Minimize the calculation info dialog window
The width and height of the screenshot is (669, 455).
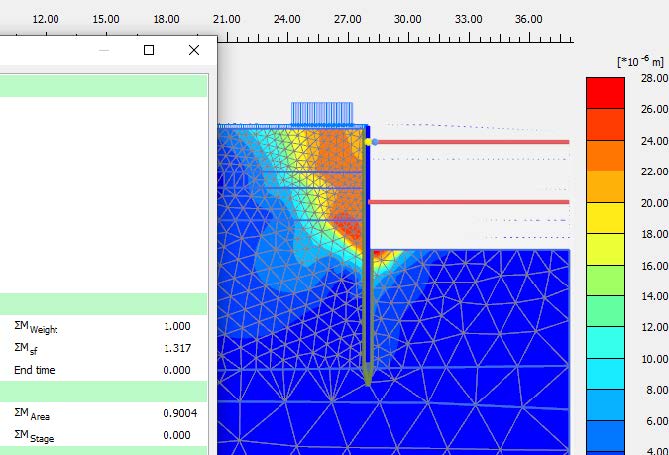[104, 50]
